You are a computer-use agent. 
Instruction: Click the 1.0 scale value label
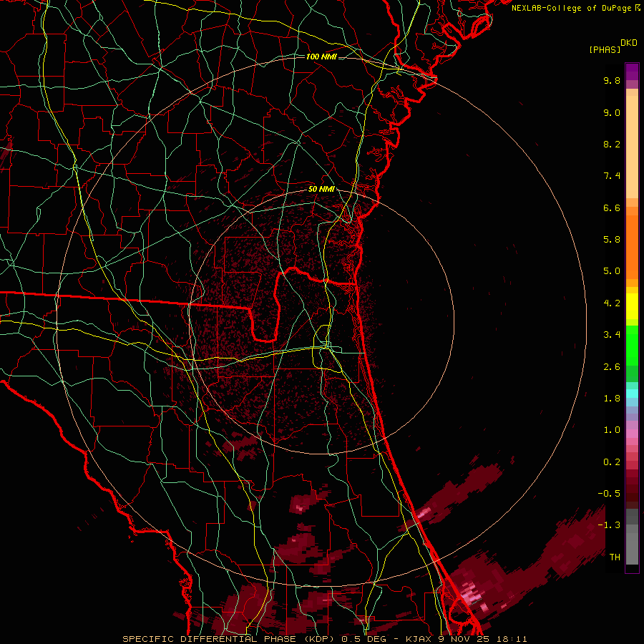612,430
